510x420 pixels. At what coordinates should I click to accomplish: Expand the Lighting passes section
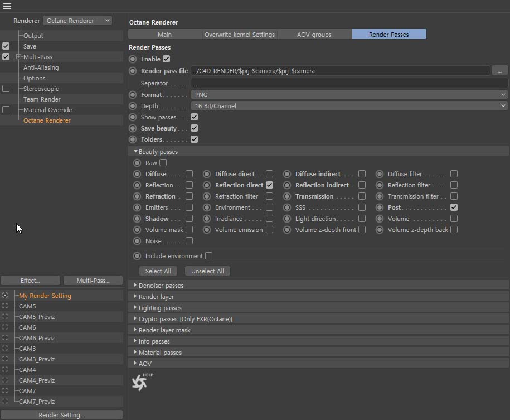pos(135,307)
